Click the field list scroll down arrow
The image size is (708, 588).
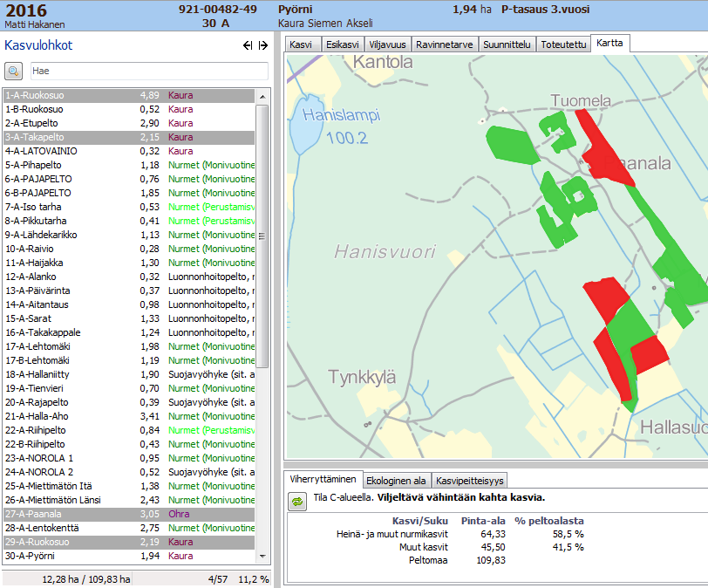tap(262, 557)
